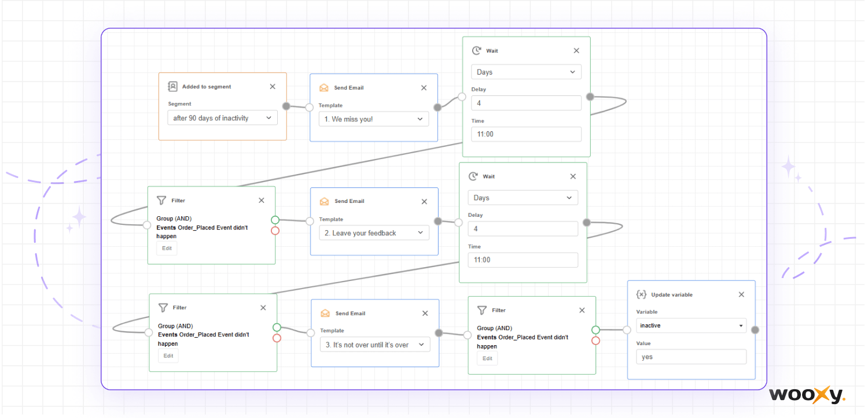The width and height of the screenshot is (868, 418).
Task: Open the 'after 90 days of inactivity' segment dropdown
Action: (x=223, y=118)
